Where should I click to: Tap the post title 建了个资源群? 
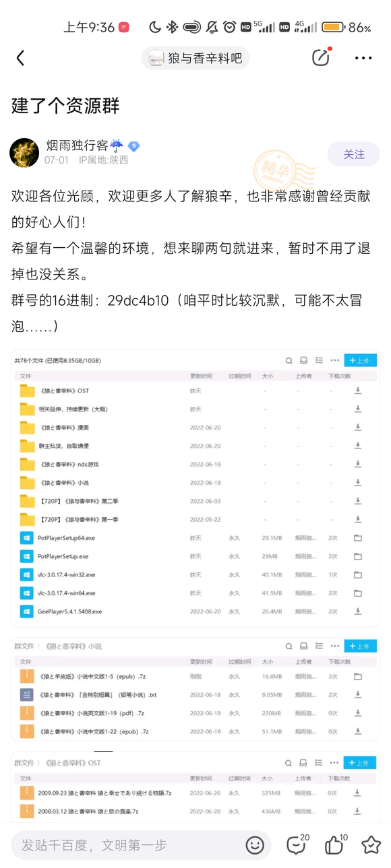[65, 106]
